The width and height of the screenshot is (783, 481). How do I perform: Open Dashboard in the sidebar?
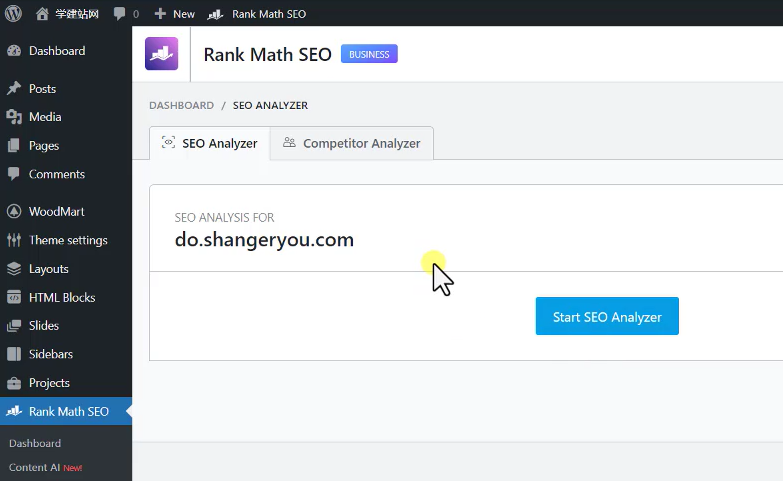(56, 51)
